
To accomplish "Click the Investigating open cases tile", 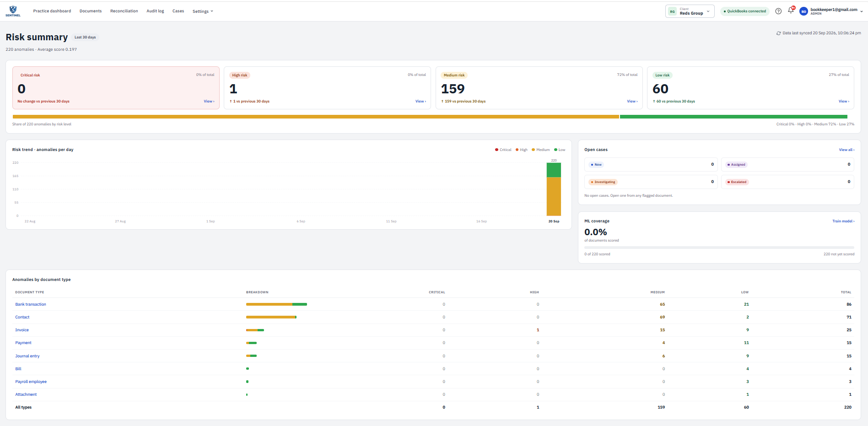I will 651,182.
